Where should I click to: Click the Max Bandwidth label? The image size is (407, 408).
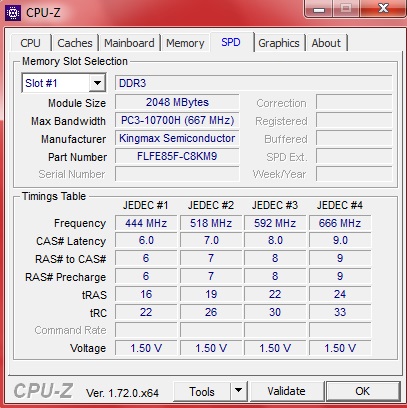(x=68, y=121)
